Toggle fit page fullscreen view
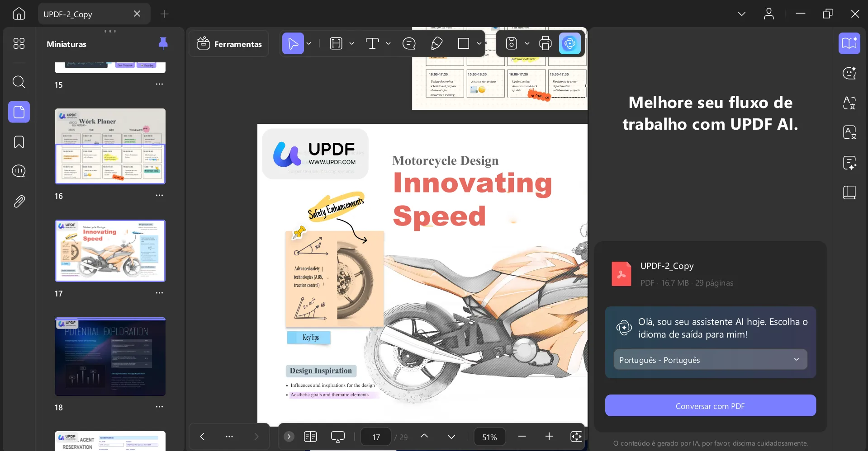The image size is (868, 451). [576, 437]
